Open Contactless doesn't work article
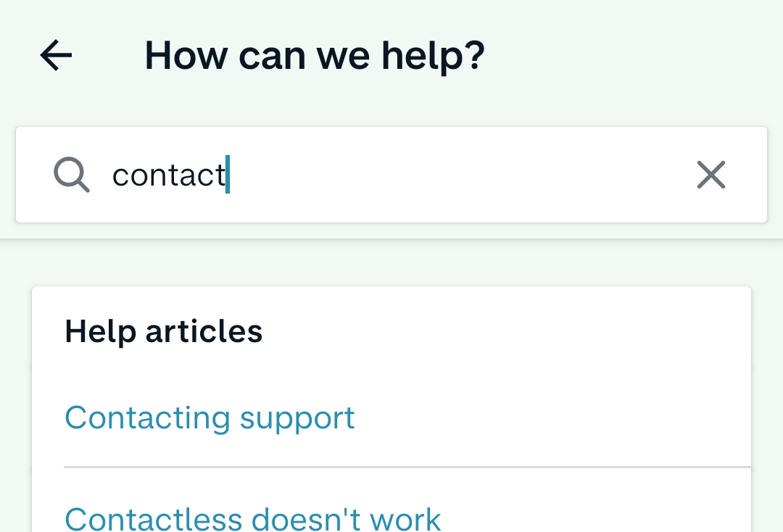 pyautogui.click(x=252, y=518)
